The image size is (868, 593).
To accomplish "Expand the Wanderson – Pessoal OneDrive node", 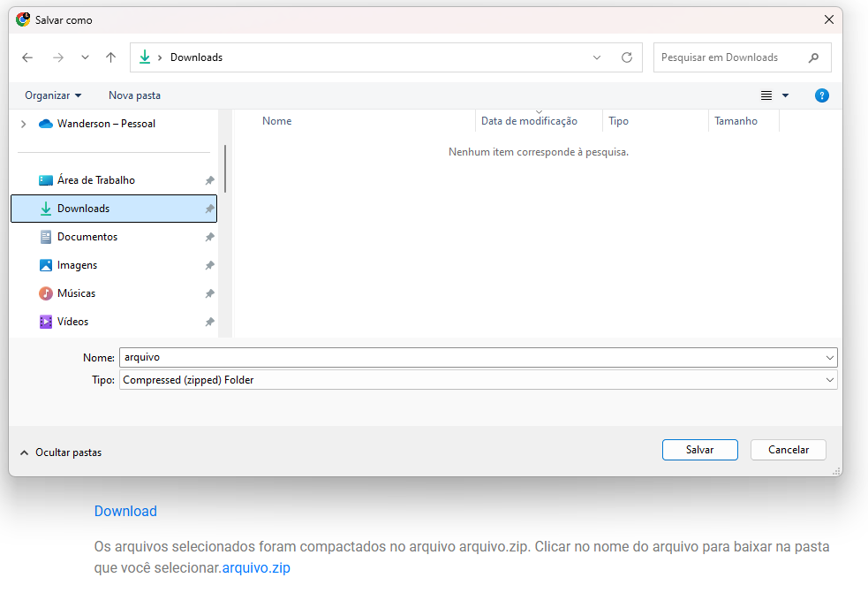I will click(x=23, y=125).
